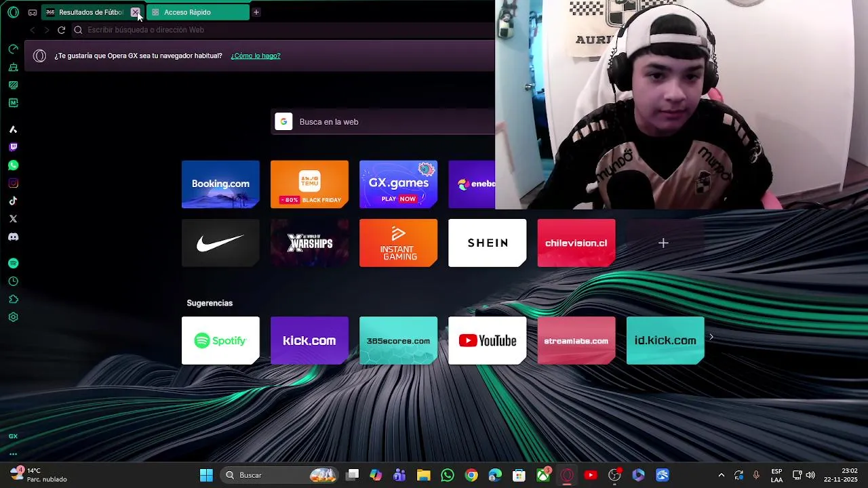Open the Windows Start menu
This screenshot has height=488, width=868.
click(x=206, y=475)
